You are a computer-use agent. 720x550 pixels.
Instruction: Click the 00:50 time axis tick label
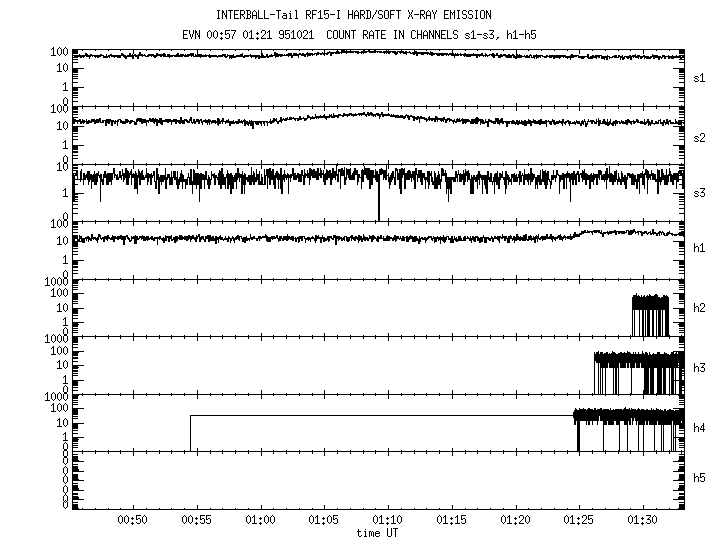click(x=133, y=520)
